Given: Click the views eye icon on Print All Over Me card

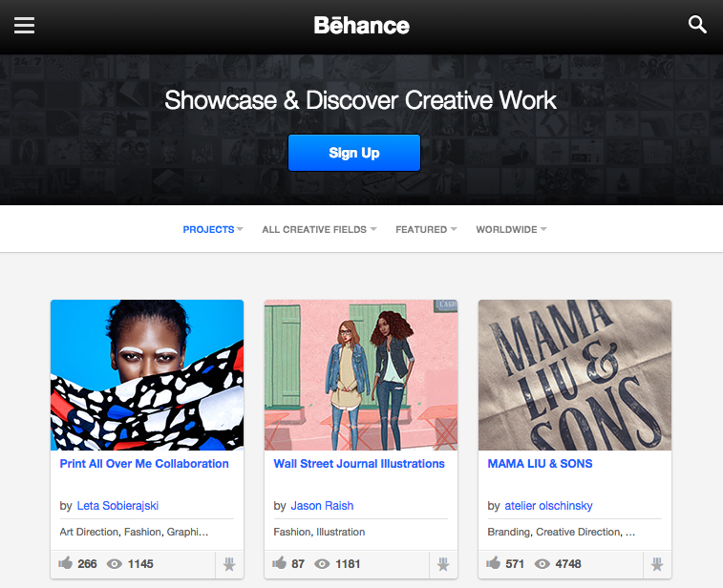Looking at the screenshot, I should [x=115, y=564].
